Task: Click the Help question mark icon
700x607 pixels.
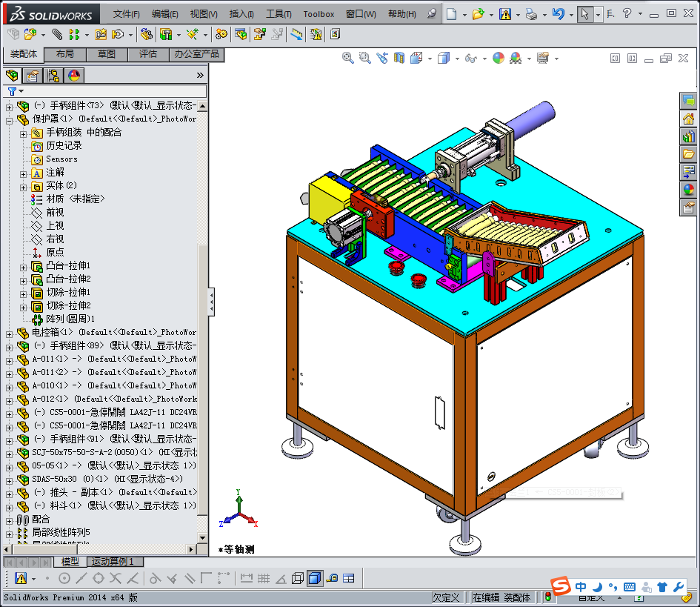Action: (x=627, y=13)
